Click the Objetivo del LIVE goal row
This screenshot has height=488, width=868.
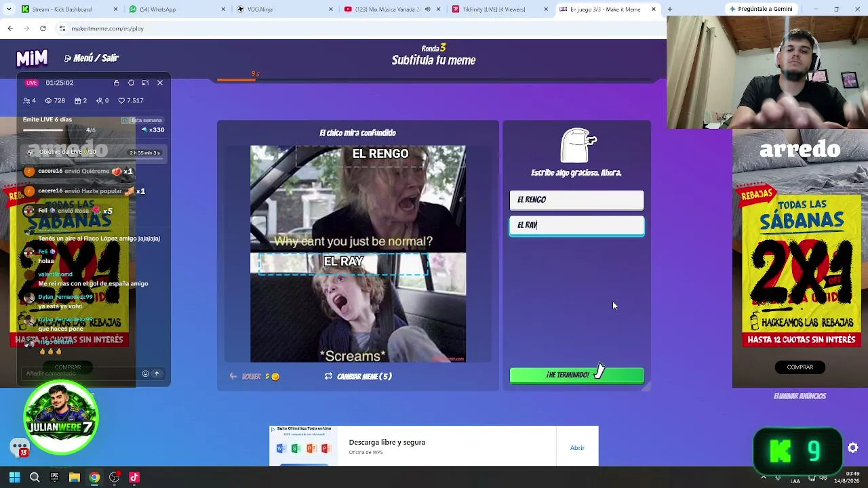(x=93, y=152)
